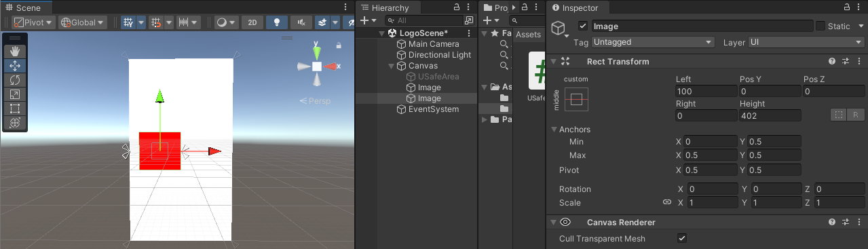
Task: Open Rect Transform presets icon
Action: pyautogui.click(x=846, y=62)
